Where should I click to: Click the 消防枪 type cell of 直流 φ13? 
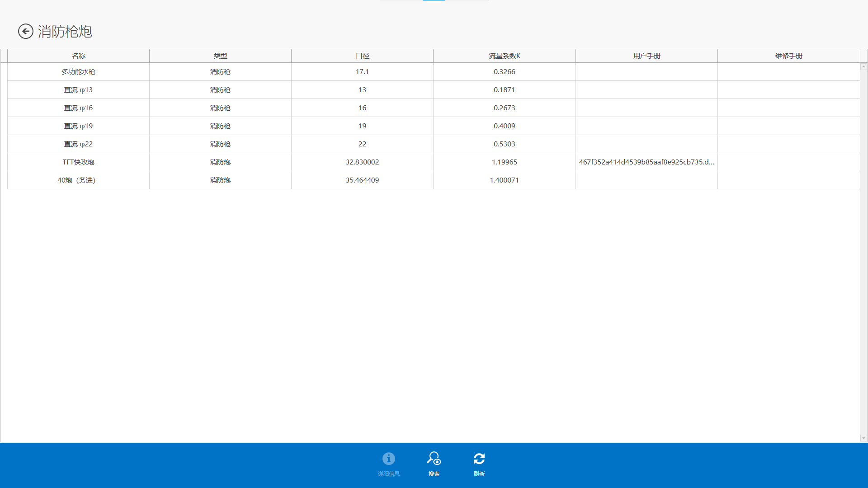221,90
